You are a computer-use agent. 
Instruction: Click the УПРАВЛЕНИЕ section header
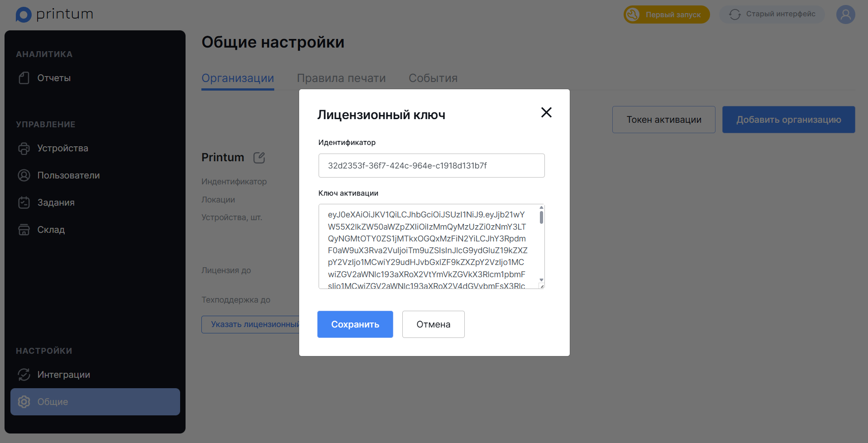[46, 125]
